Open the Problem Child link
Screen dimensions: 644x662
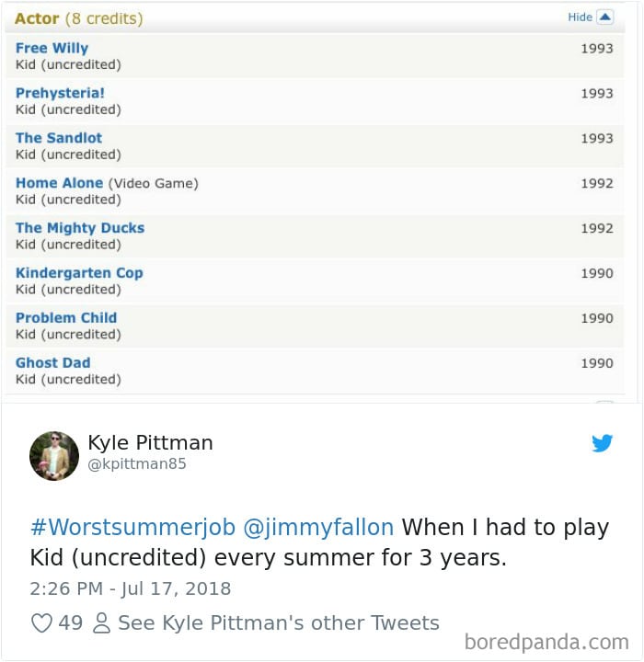tap(66, 318)
